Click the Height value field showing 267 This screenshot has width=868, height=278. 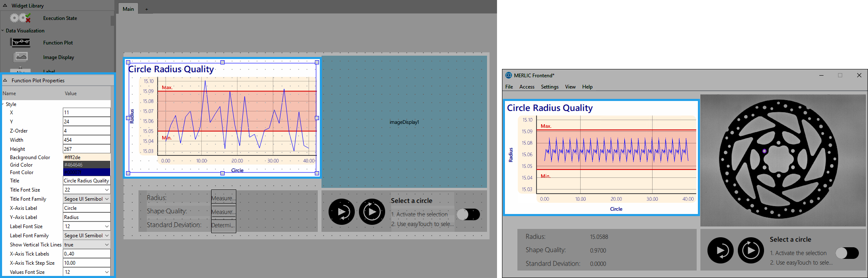(87, 149)
